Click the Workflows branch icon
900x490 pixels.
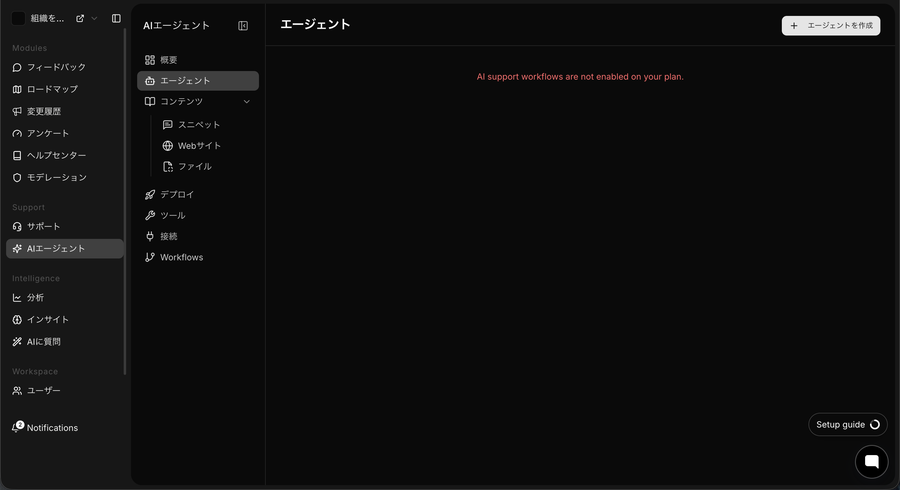tap(150, 257)
